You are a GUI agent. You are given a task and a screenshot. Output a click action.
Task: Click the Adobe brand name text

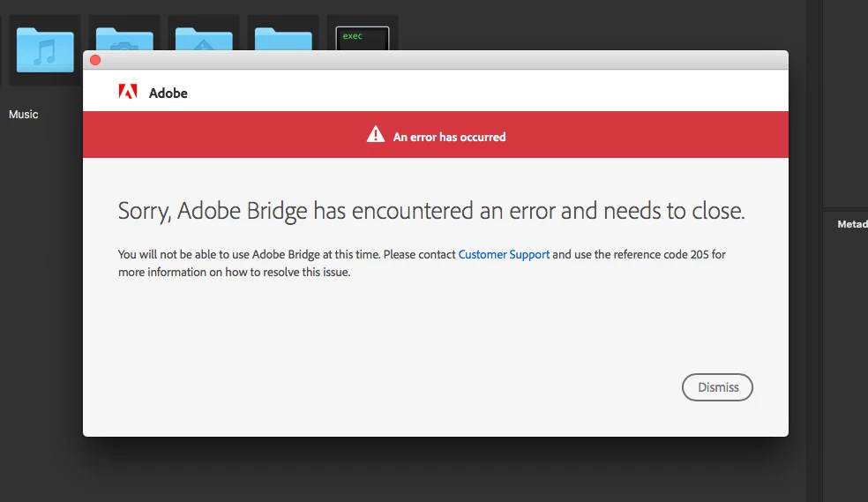click(x=168, y=93)
